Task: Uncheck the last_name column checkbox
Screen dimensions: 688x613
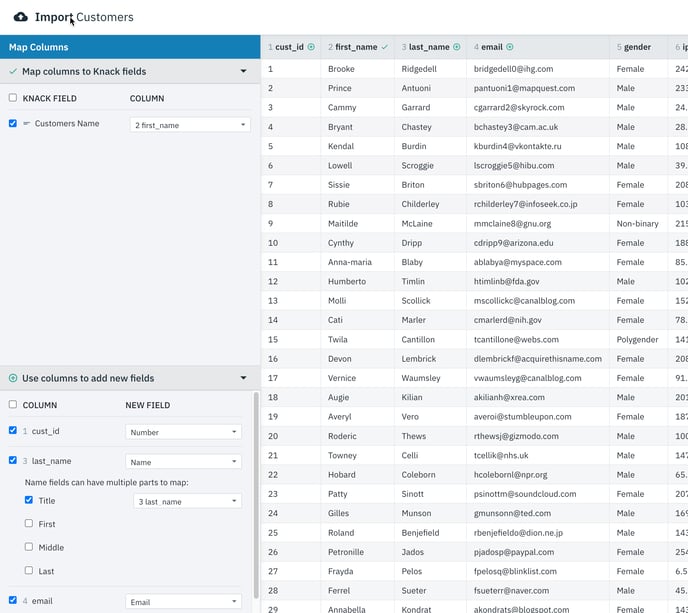Action: 13,460
